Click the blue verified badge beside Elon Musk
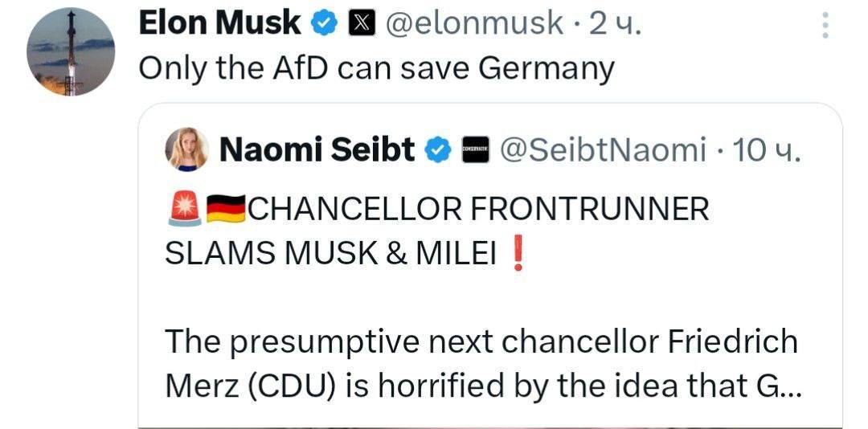This screenshot has width=868, height=429. (x=324, y=25)
